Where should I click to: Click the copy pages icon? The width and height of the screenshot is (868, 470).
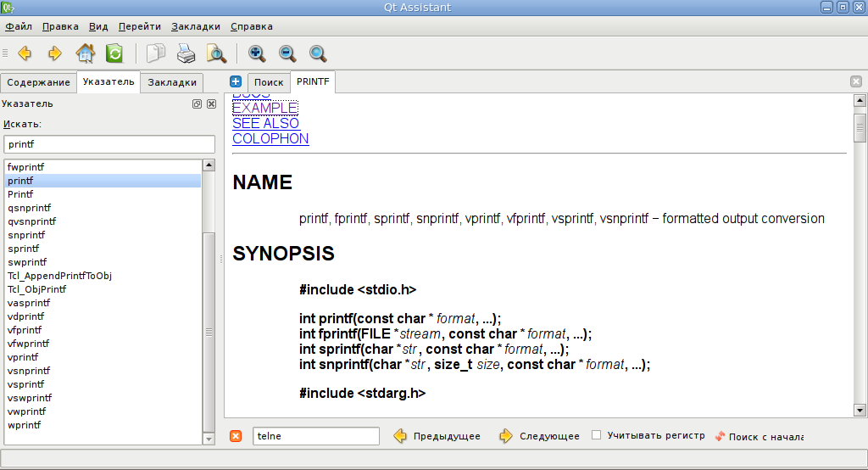pyautogui.click(x=156, y=53)
